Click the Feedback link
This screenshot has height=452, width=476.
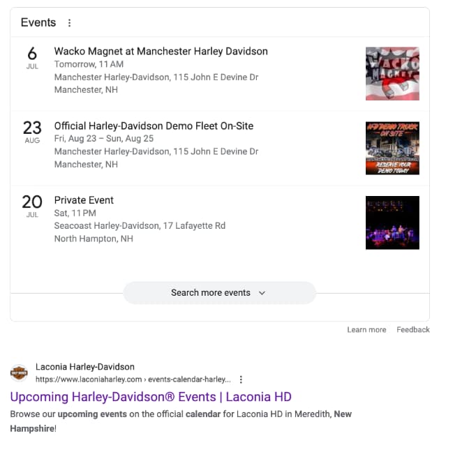[413, 330]
